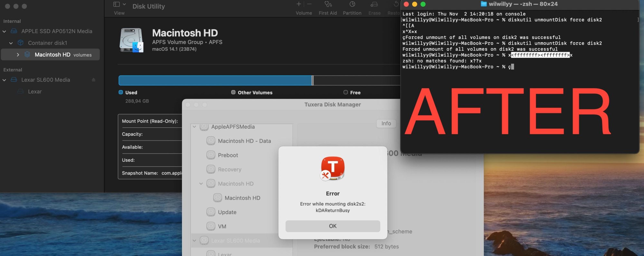This screenshot has width=644, height=256.
Task: Click Recovery disk icon in Tuxera
Action: (x=211, y=169)
